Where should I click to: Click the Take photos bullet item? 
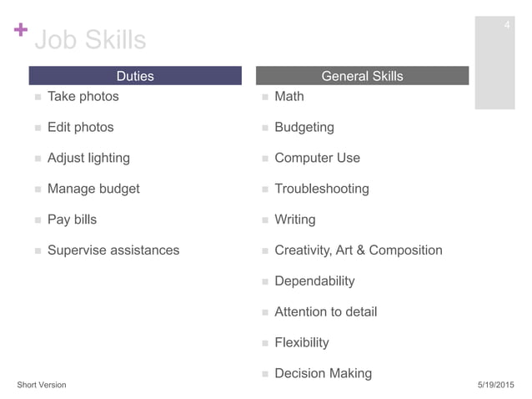tap(83, 97)
